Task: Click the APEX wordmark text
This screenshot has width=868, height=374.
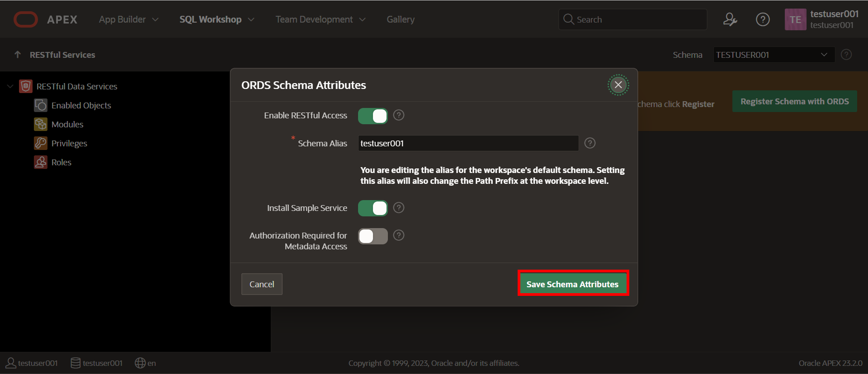Action: 62,19
